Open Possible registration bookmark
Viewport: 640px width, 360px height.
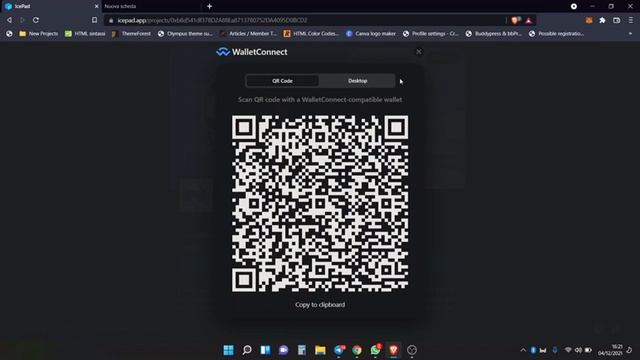(556, 34)
